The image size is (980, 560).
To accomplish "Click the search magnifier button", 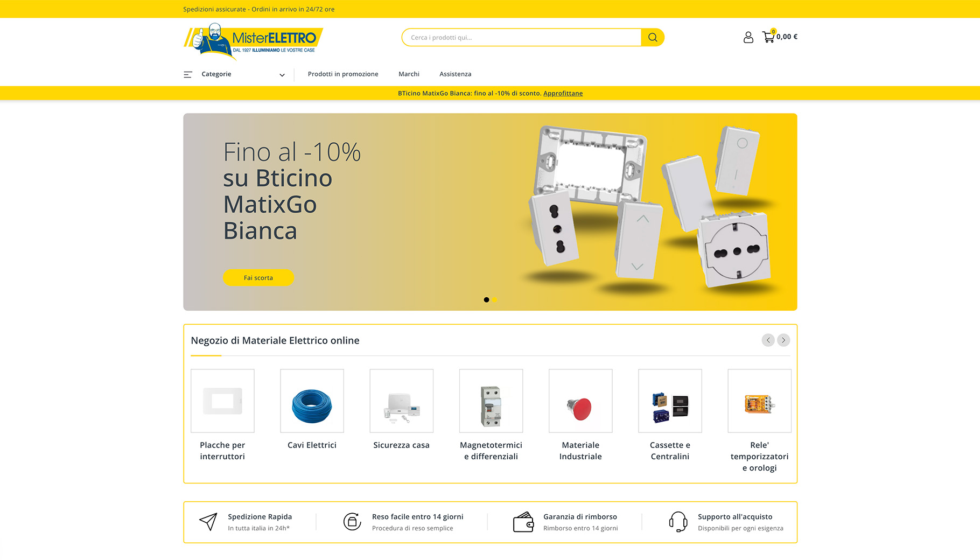I will point(653,37).
